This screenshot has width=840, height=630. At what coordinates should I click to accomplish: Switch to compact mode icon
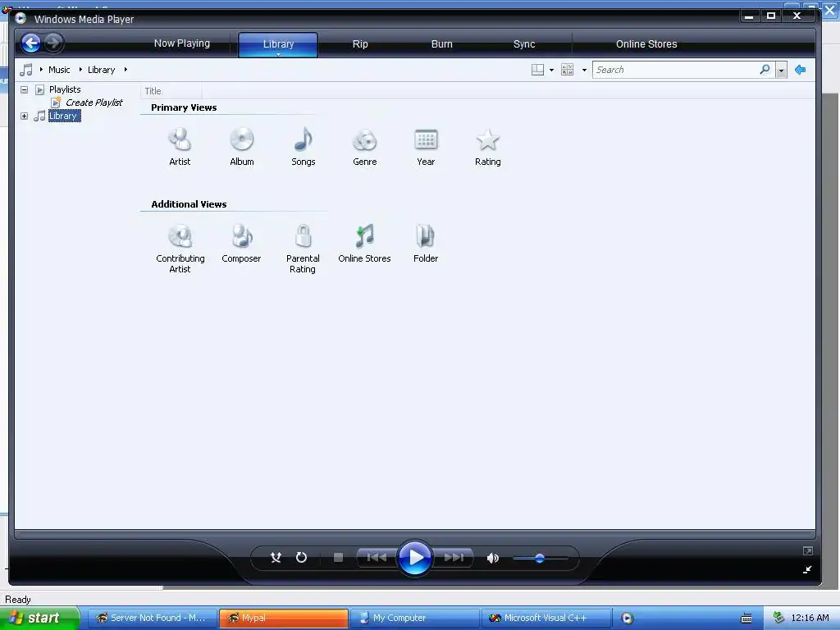808,569
